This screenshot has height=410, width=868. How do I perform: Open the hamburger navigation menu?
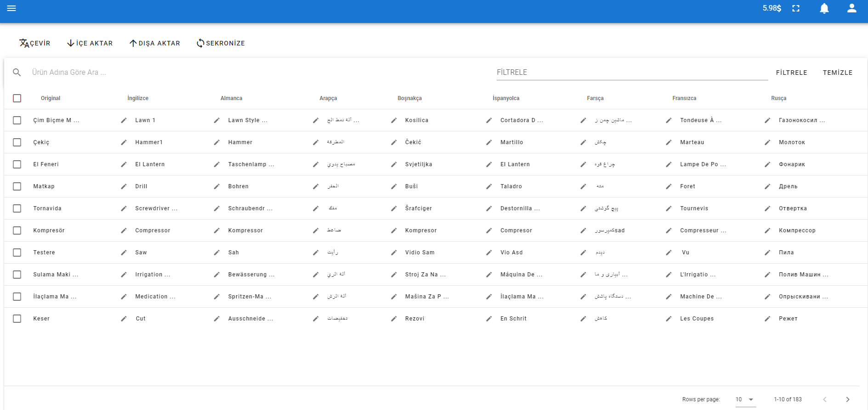pos(11,8)
